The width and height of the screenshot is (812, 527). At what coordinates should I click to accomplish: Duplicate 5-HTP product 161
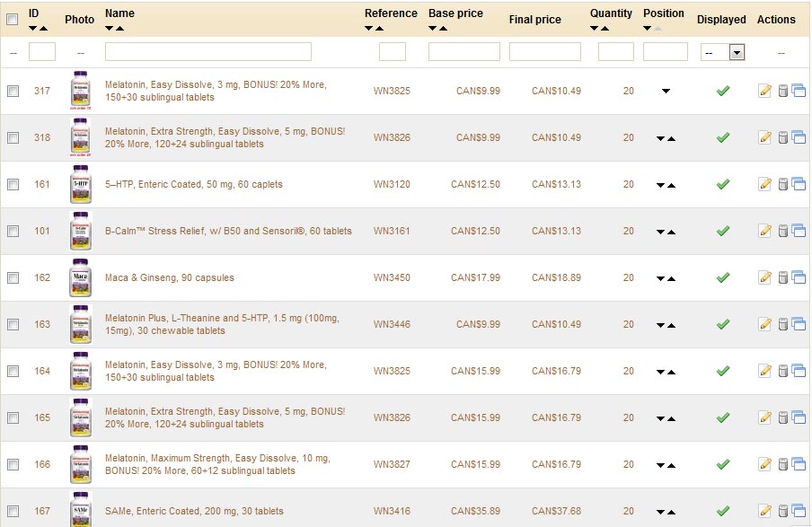(799, 184)
